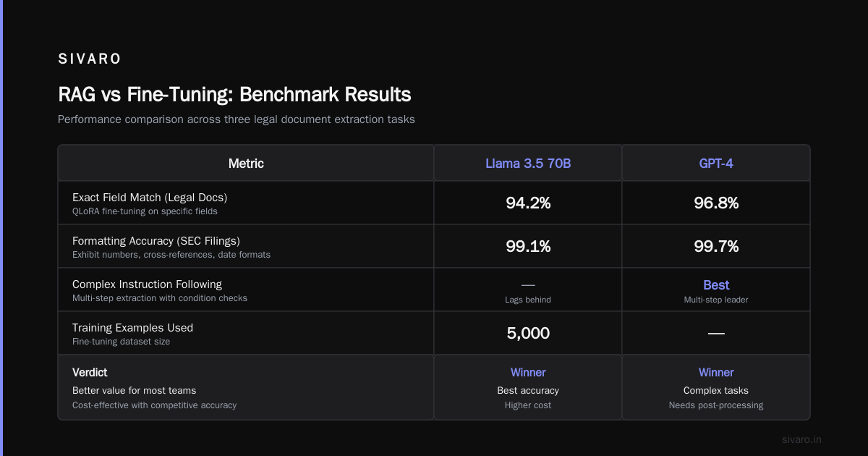Click the Lags behind dash cell
The image size is (868, 456).
(x=528, y=290)
